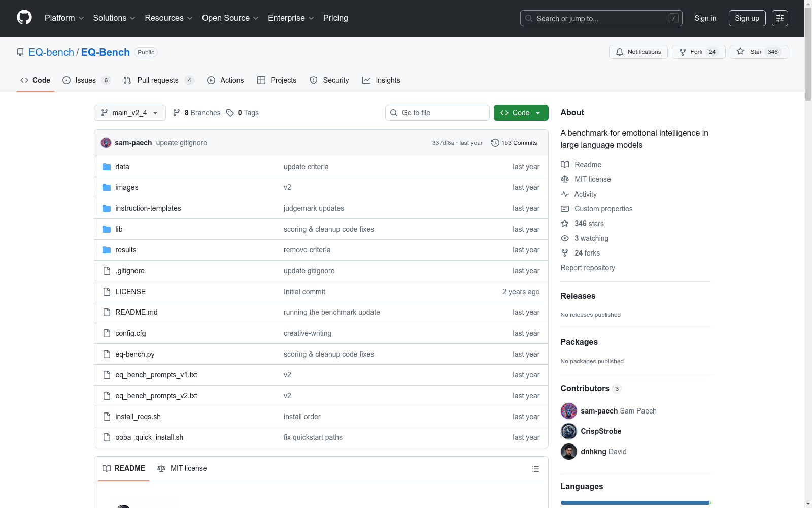Click the stars icon in About section

565,224
